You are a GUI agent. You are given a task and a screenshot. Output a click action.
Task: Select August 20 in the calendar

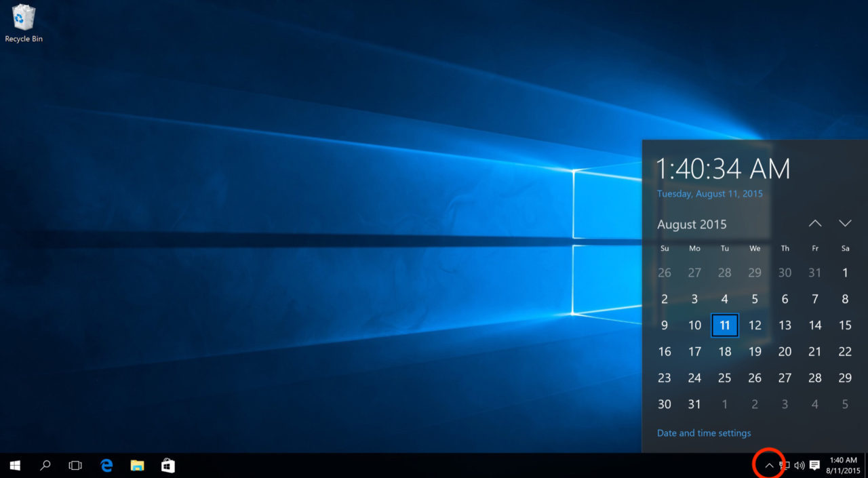pos(785,352)
